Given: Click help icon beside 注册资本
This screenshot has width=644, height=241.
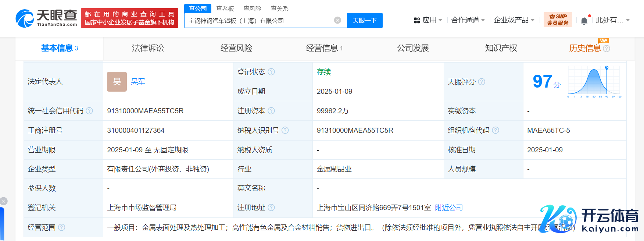Looking at the screenshot, I should click(271, 111).
